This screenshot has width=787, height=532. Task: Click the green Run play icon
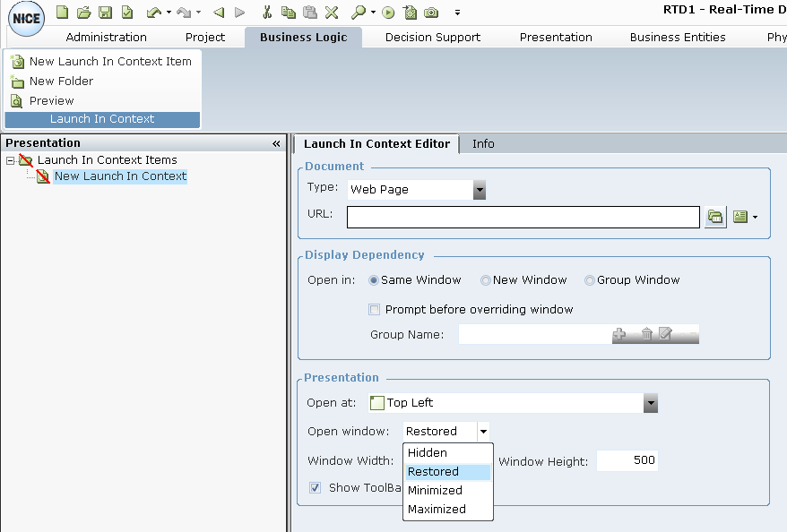pyautogui.click(x=388, y=13)
